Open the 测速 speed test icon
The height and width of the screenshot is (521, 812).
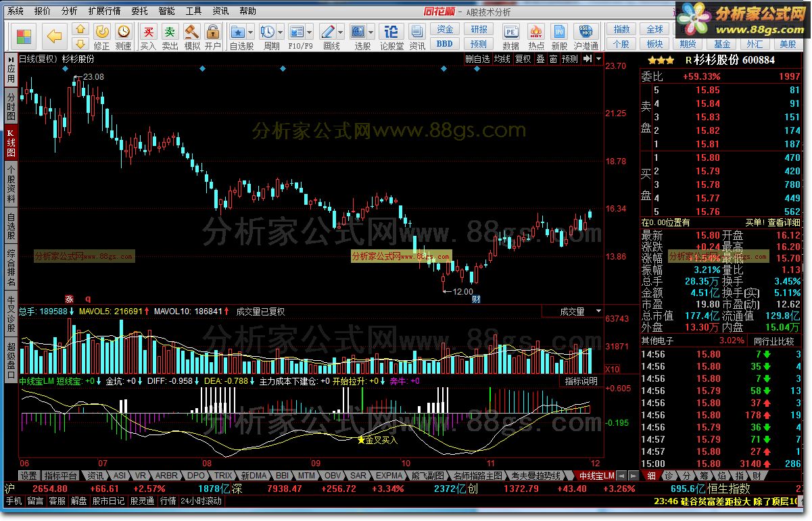coord(123,36)
